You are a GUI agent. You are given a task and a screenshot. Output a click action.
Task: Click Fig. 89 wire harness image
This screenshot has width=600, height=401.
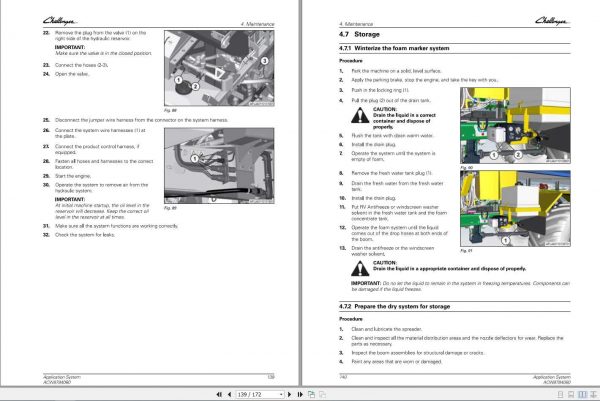click(x=219, y=166)
